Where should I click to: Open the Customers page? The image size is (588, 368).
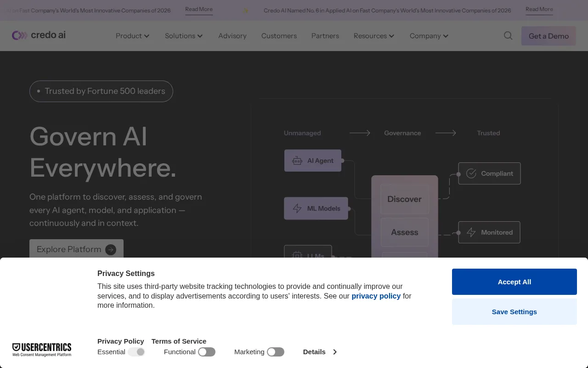279,35
